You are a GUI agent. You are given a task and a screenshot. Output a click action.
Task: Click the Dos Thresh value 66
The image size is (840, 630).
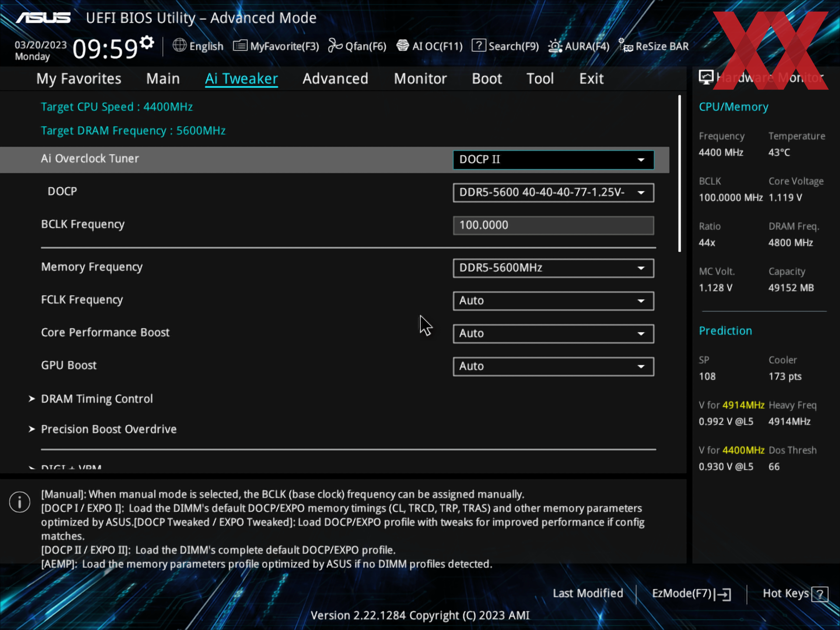pyautogui.click(x=774, y=467)
